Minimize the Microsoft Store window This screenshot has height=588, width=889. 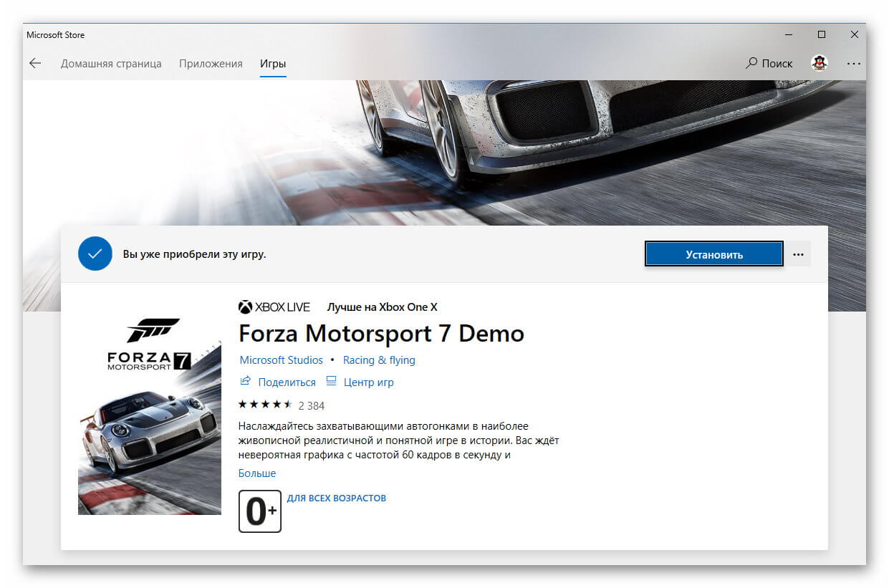pyautogui.click(x=789, y=34)
